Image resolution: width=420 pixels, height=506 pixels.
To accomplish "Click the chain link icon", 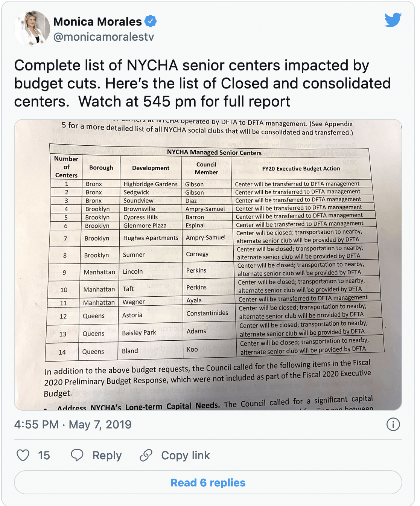I will point(146,455).
